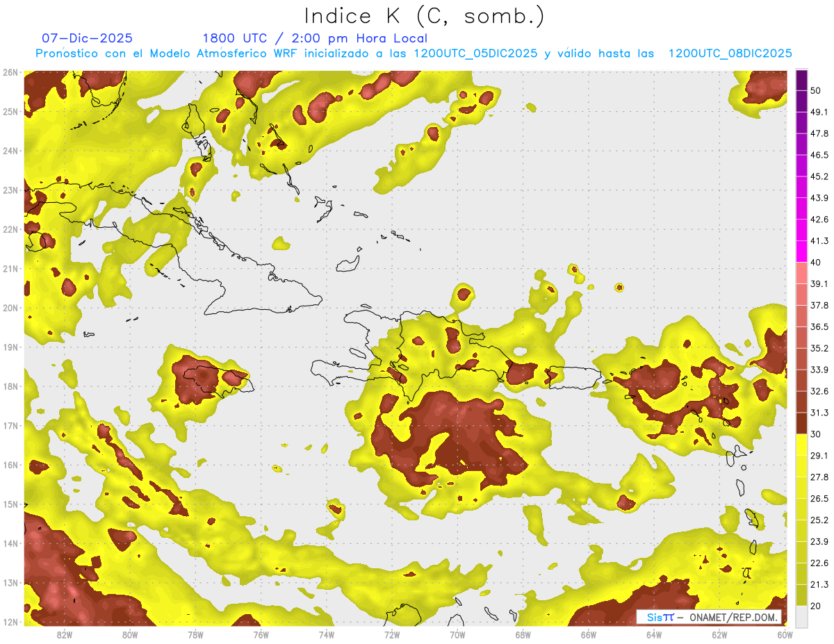Click the color bar value "41.3"
The image size is (834, 644).
coord(819,241)
